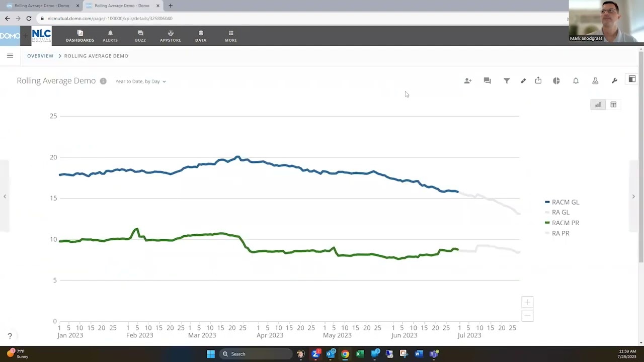The height and width of the screenshot is (362, 644).
Task: Go to next card arrow
Action: click(633, 197)
